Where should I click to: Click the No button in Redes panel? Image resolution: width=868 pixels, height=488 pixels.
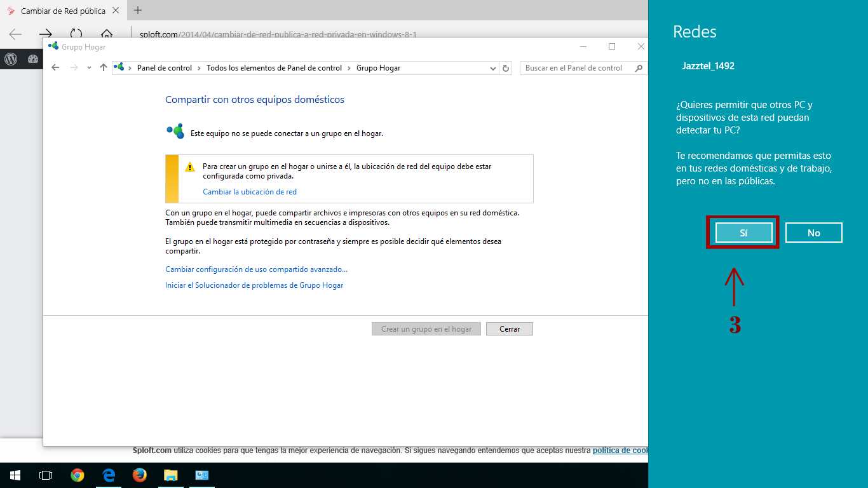[x=814, y=233]
